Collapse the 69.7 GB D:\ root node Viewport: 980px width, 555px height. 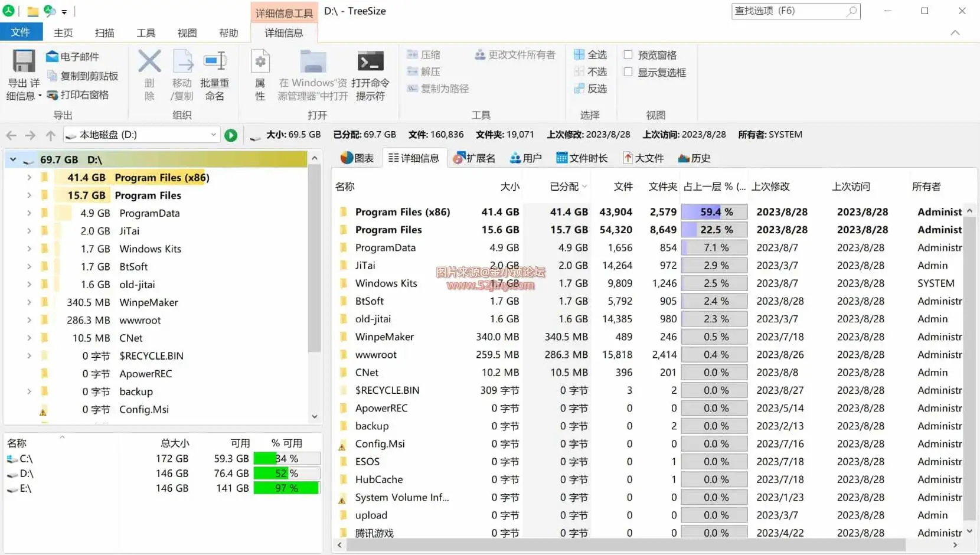(x=12, y=159)
